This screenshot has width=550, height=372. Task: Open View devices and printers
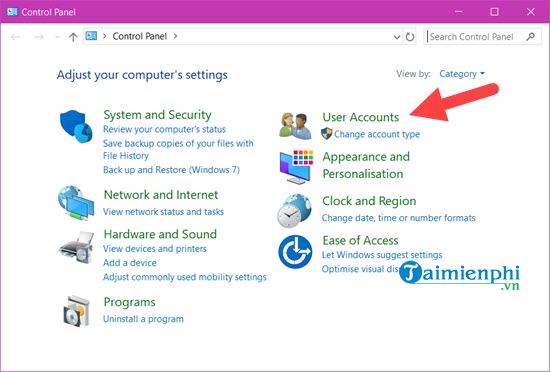tap(155, 249)
